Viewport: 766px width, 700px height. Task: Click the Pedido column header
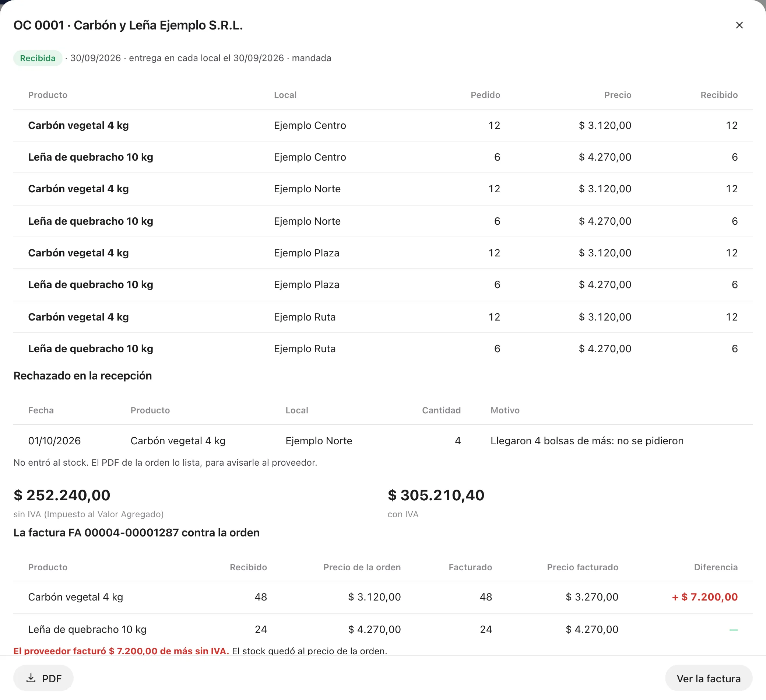tap(485, 95)
